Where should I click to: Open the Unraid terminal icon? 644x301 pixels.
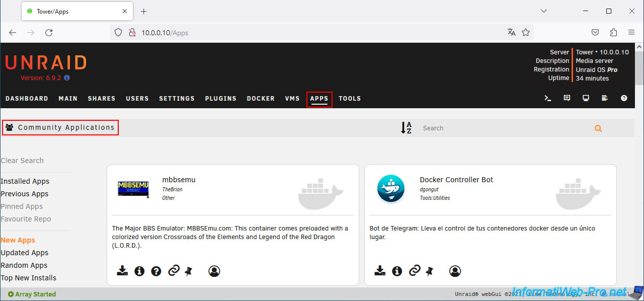(x=548, y=98)
